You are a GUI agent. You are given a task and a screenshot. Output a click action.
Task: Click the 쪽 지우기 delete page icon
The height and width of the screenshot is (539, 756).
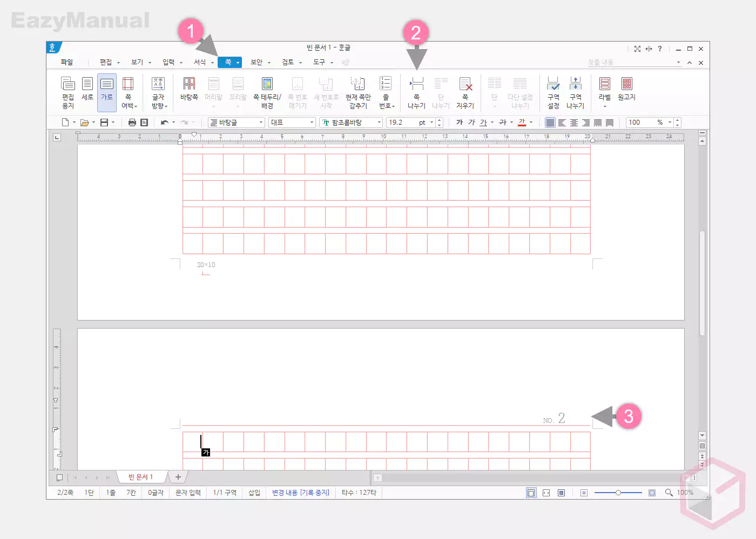pyautogui.click(x=465, y=92)
